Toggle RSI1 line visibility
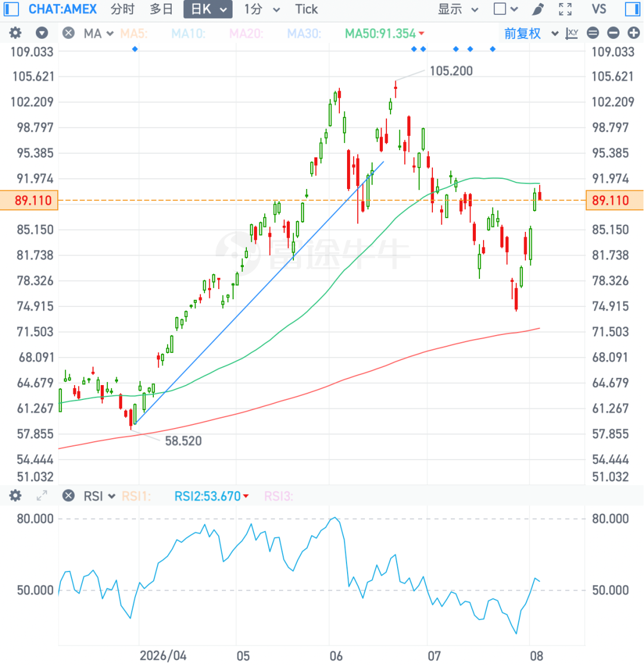This screenshot has width=644, height=667. point(136,496)
